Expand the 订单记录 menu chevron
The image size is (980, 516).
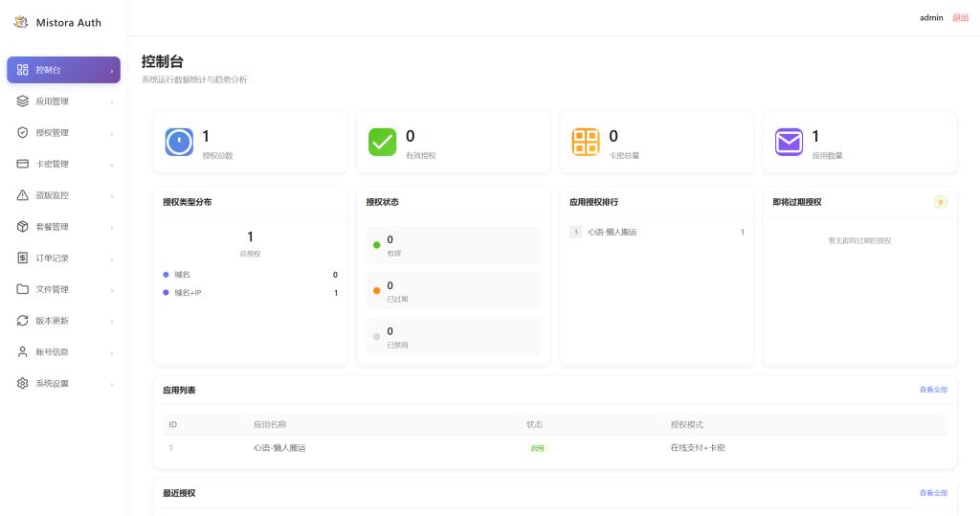pos(112,258)
